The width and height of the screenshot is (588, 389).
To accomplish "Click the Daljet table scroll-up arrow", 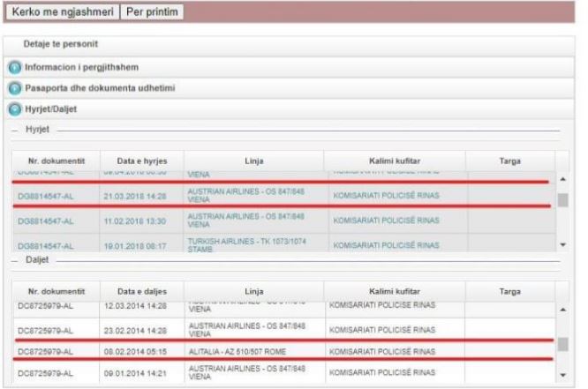I will coord(563,310).
